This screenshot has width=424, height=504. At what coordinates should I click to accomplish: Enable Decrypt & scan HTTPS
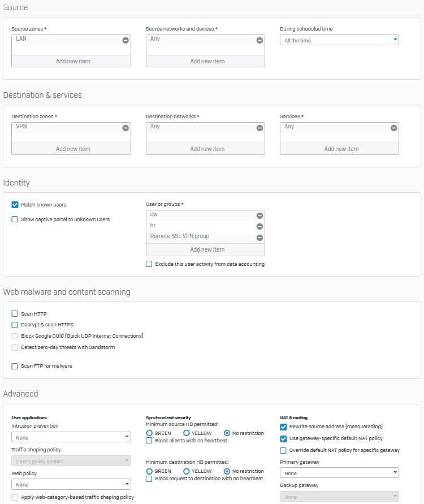point(15,325)
